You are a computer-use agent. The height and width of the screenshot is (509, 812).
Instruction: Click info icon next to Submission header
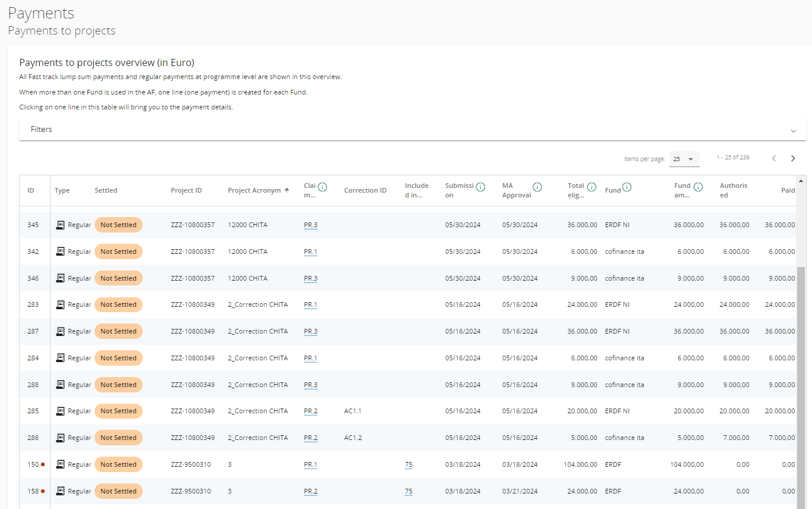pyautogui.click(x=480, y=187)
